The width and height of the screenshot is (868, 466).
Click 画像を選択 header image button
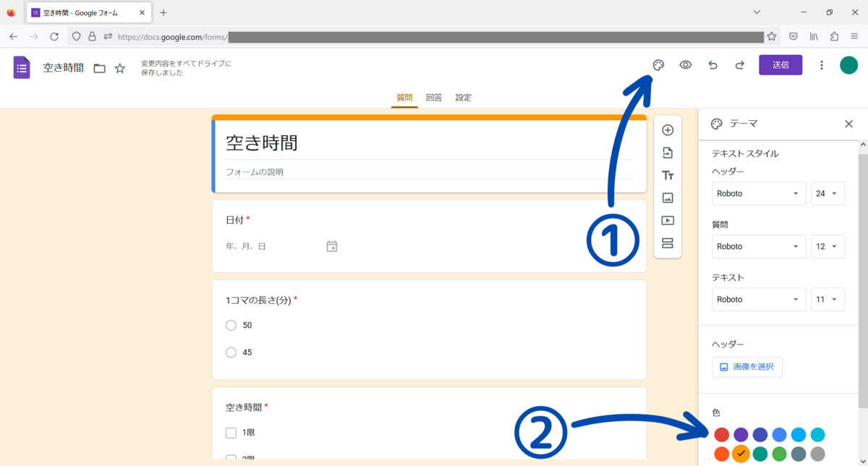click(x=747, y=367)
